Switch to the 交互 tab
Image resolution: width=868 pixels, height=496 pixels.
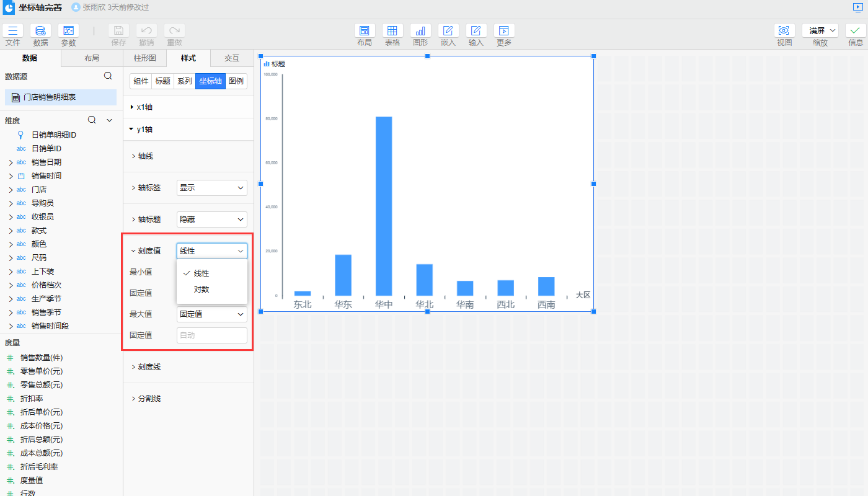tap(232, 58)
